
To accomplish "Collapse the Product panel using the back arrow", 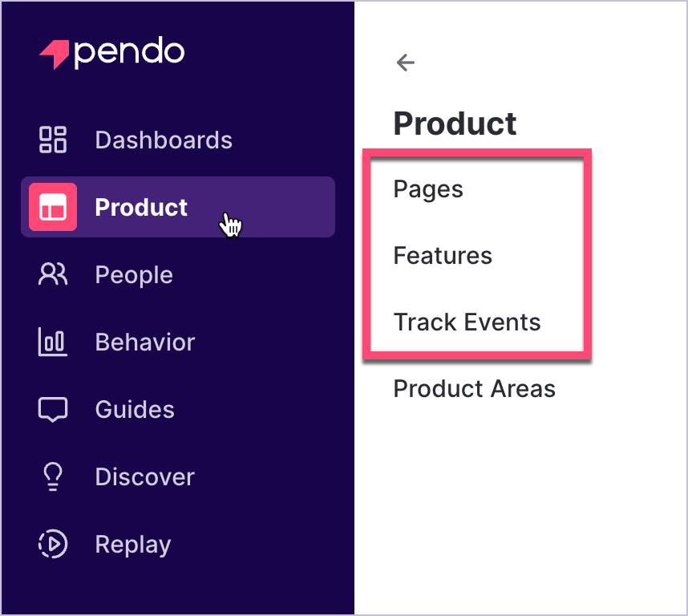I will [x=405, y=62].
